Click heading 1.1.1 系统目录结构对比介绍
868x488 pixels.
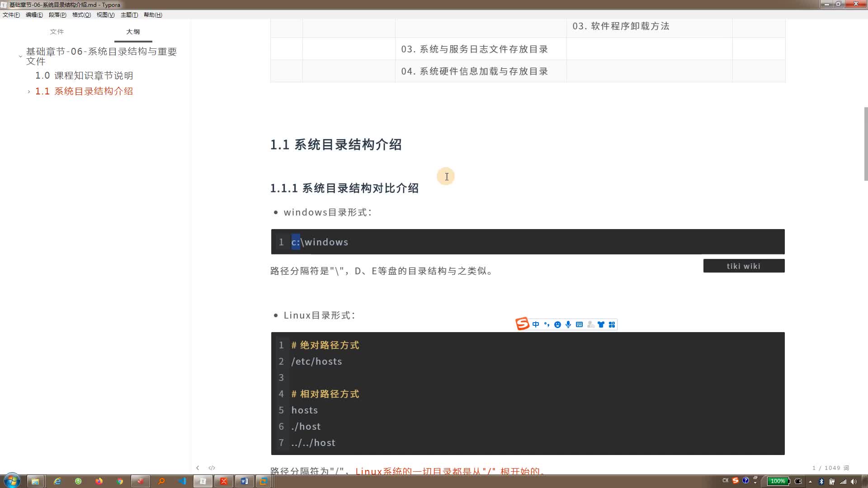click(x=344, y=188)
